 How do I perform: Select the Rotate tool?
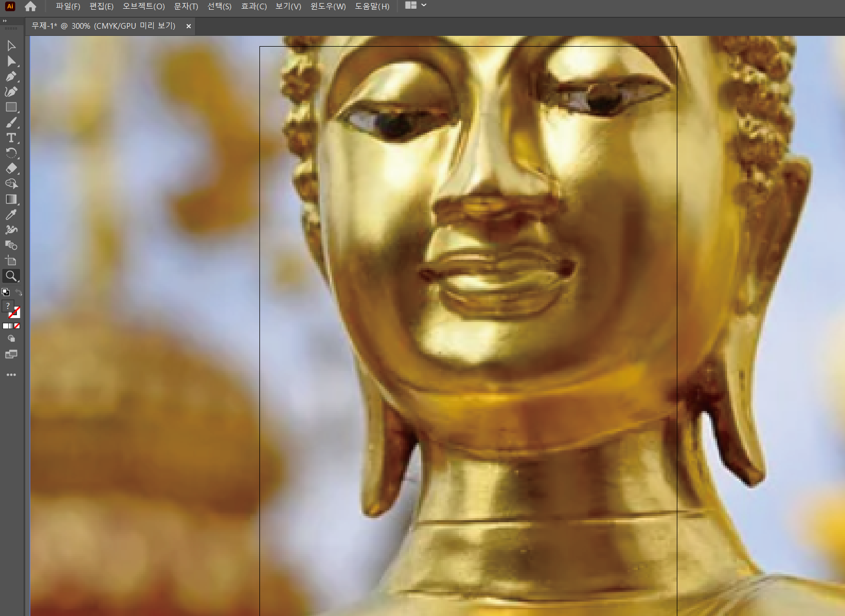click(11, 153)
